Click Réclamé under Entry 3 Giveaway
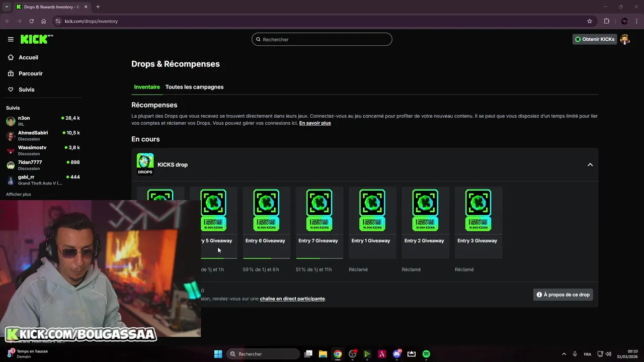The height and width of the screenshot is (362, 644). click(x=464, y=269)
